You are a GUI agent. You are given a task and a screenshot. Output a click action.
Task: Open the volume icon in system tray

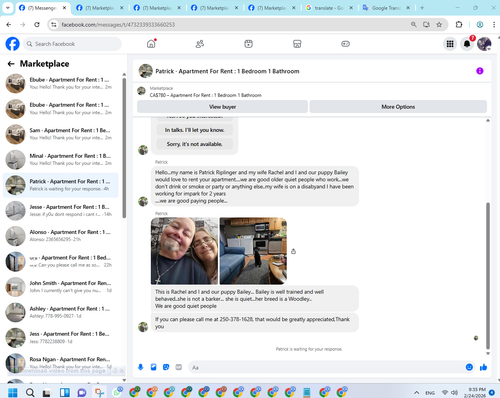tap(454, 393)
